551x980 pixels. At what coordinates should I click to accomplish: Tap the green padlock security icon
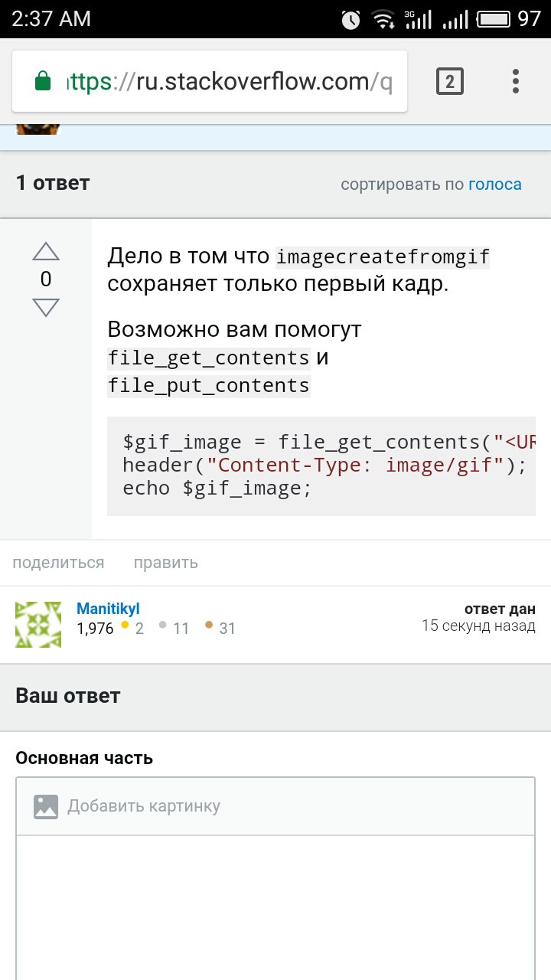pos(44,81)
